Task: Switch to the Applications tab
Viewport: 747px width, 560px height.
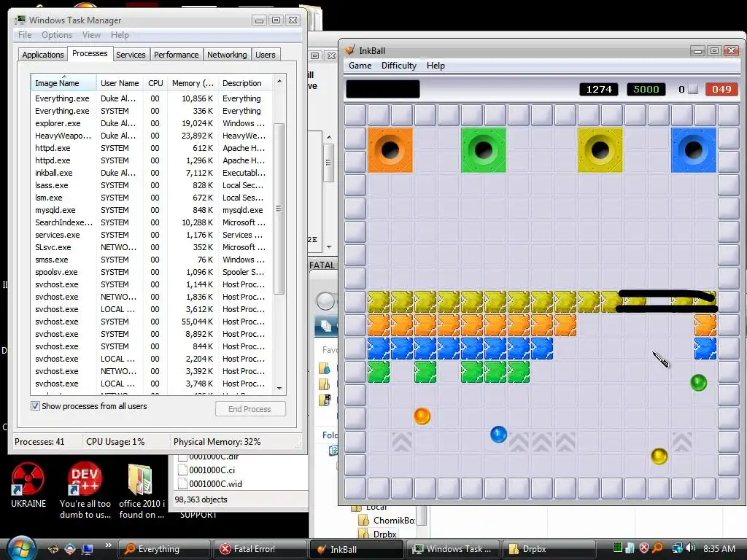Action: (x=43, y=55)
